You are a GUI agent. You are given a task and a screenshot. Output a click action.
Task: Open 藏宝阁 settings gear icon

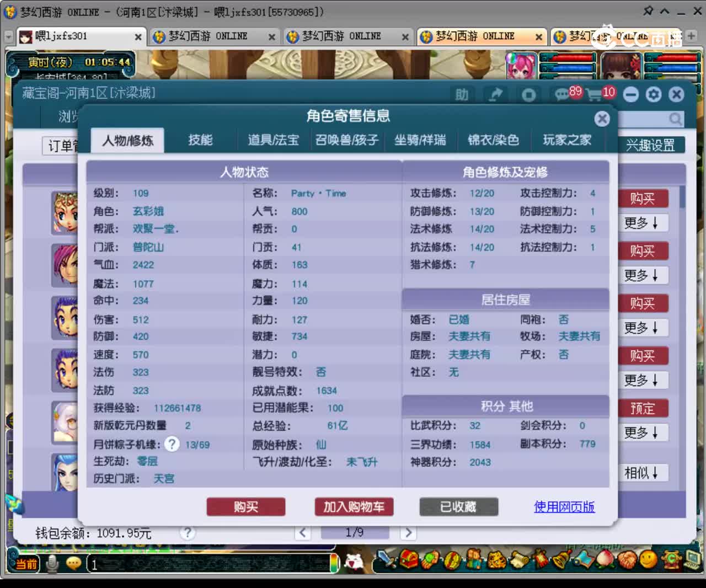pos(654,95)
